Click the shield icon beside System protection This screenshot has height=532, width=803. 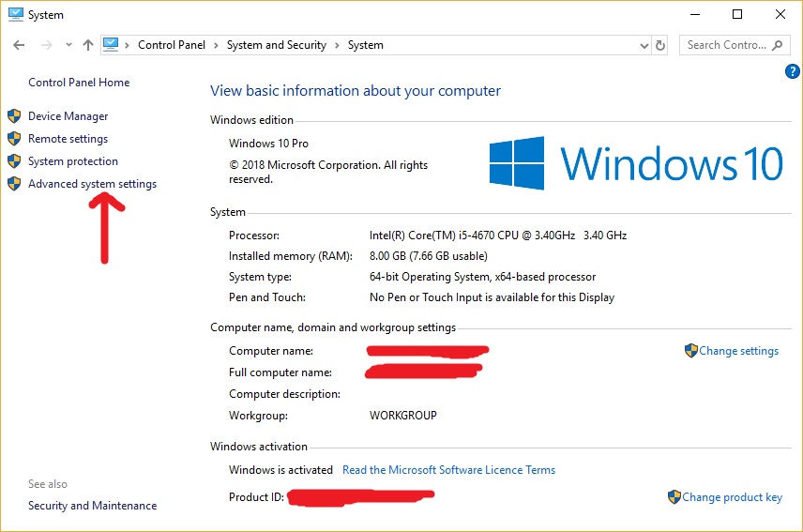pos(14,161)
